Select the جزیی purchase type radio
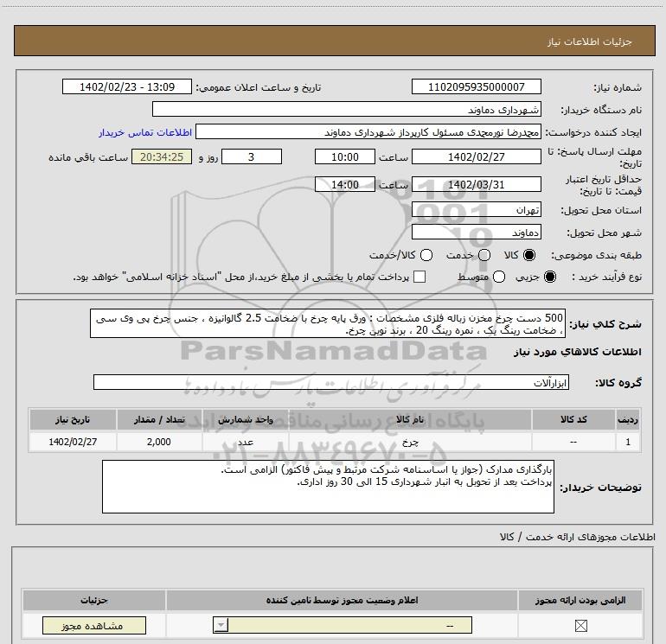This screenshot has width=666, height=644. point(550,277)
